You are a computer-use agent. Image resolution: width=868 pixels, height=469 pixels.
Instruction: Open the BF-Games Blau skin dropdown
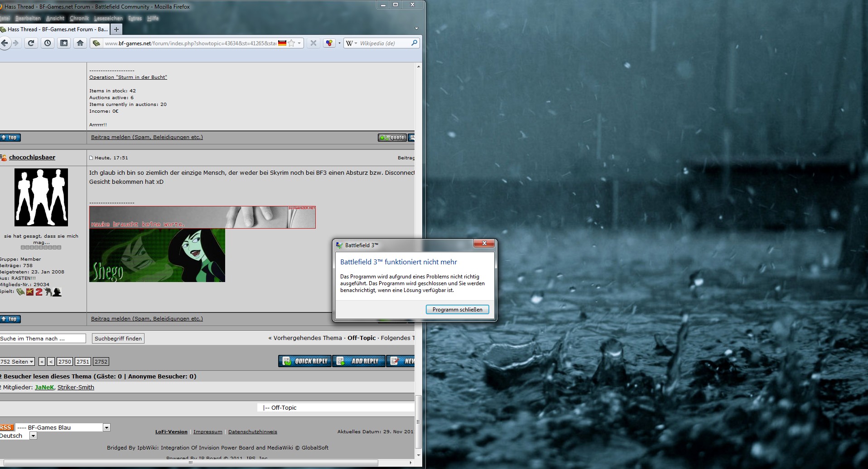tap(63, 427)
